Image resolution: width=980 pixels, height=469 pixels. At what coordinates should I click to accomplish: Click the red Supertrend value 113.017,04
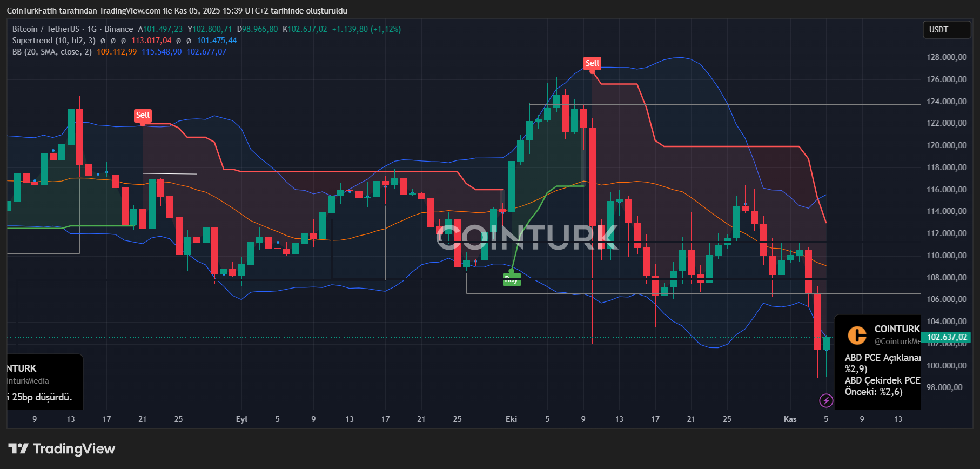[x=151, y=41]
